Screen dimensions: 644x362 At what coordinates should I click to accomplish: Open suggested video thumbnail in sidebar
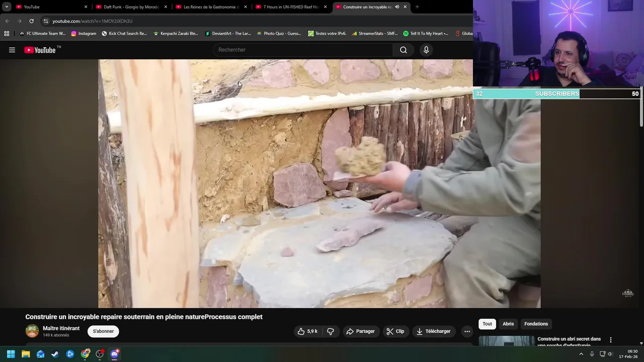tap(507, 341)
